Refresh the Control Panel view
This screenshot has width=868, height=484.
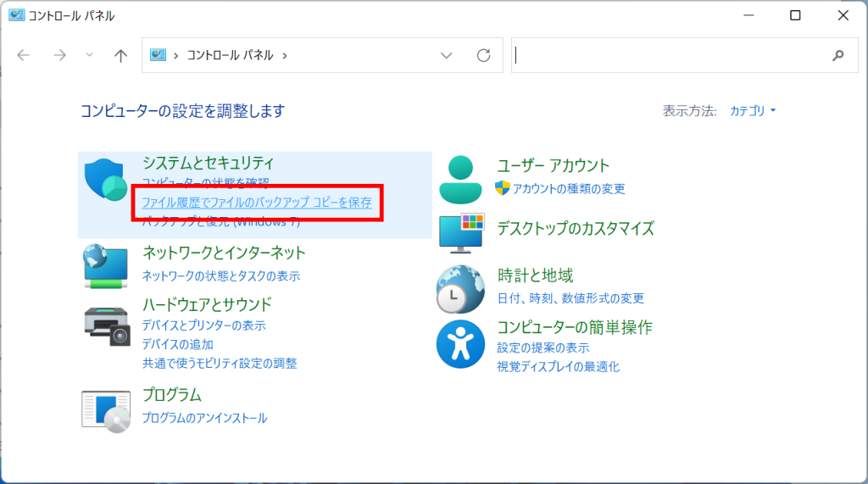click(483, 56)
